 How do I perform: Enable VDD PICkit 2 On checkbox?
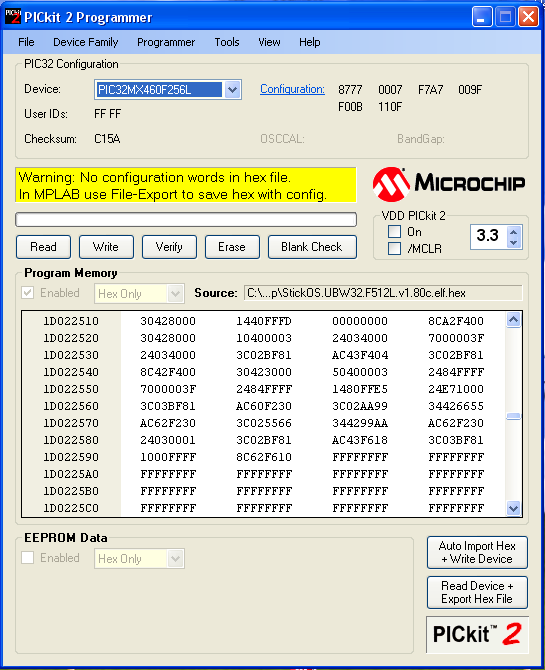click(x=394, y=232)
